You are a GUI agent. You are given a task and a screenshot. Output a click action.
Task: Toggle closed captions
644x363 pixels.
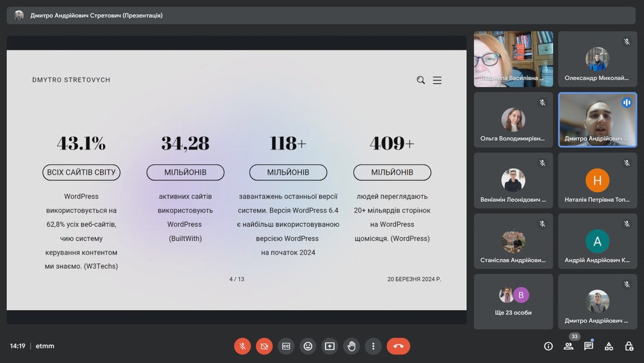(286, 346)
